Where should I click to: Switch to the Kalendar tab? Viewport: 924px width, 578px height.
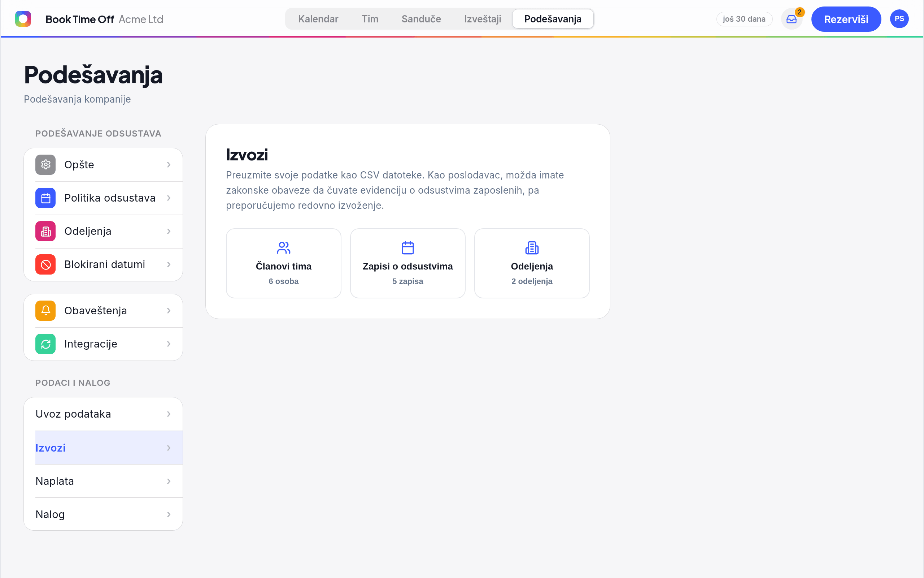point(318,19)
